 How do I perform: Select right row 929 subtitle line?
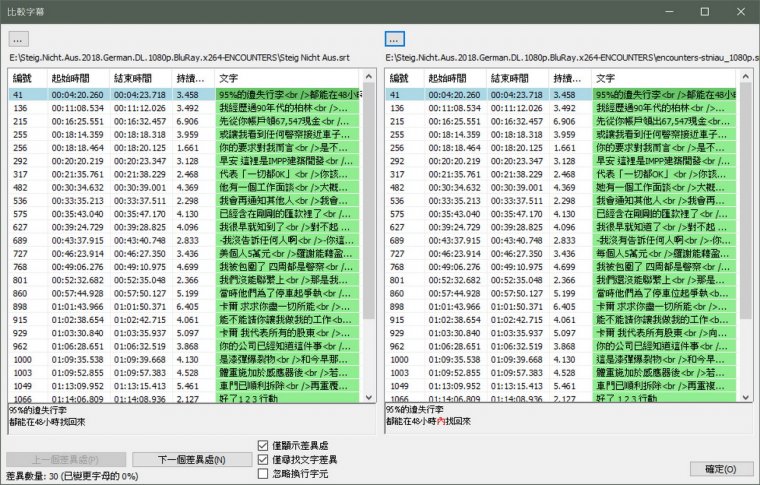click(x=562, y=333)
